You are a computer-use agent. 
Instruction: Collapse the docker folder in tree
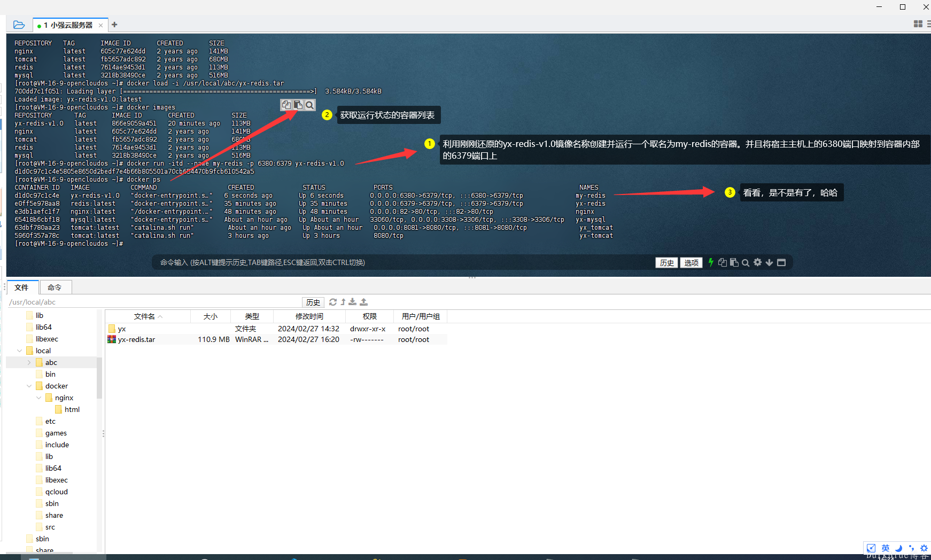(29, 386)
